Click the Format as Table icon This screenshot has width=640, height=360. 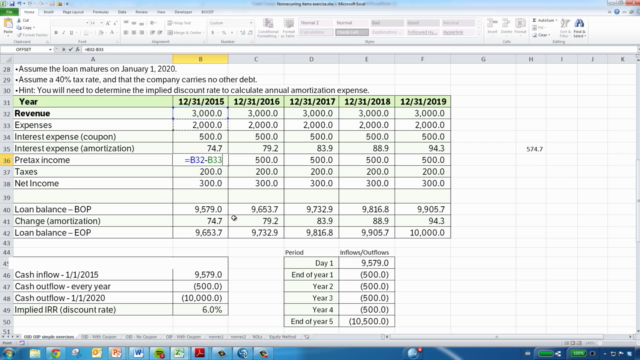(289, 23)
